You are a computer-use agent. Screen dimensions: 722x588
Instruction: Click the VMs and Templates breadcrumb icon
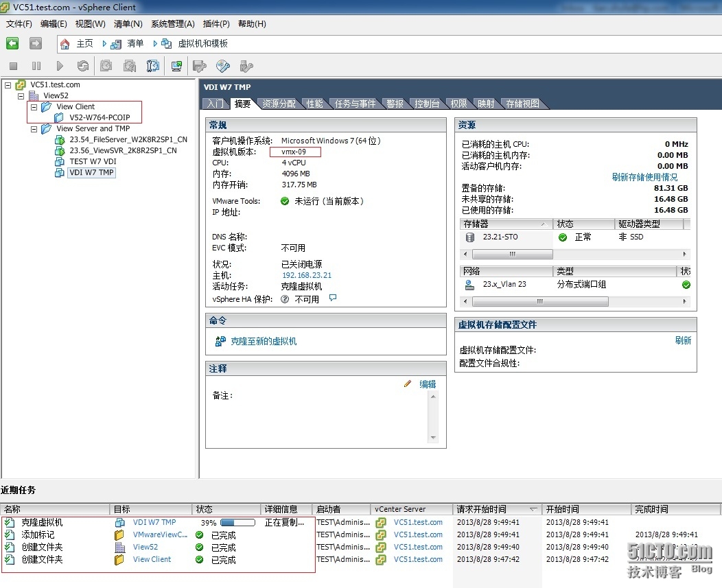tap(166, 44)
